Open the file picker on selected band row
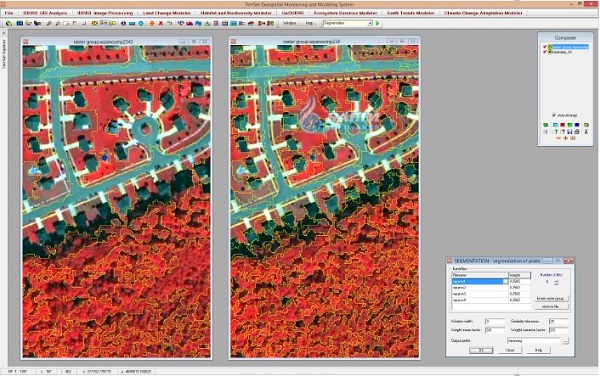Image resolution: width=600 pixels, height=376 pixels. pos(505,281)
